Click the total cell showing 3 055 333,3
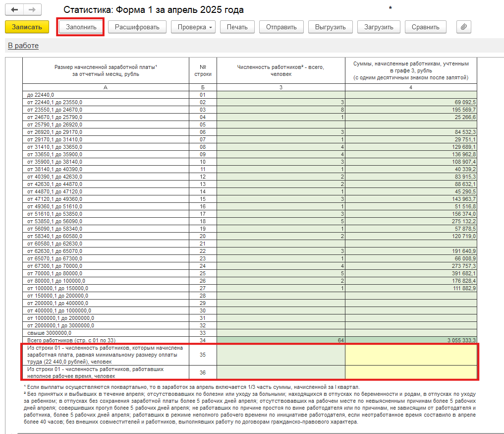This screenshot has height=434, width=504. 411,340
